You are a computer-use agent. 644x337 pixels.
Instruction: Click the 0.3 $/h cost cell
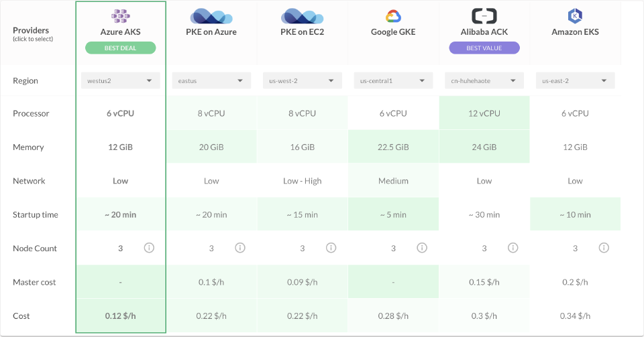click(x=484, y=316)
